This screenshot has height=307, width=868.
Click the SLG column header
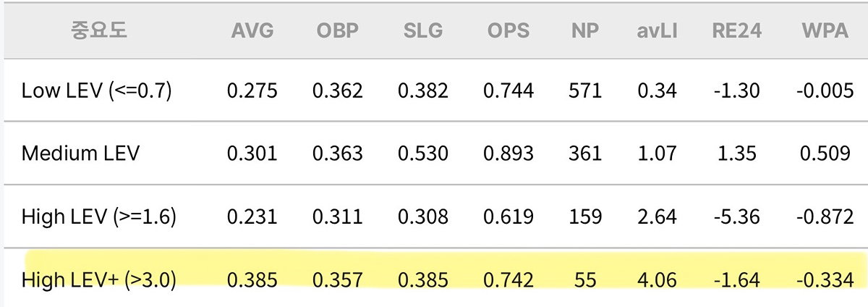tap(423, 30)
